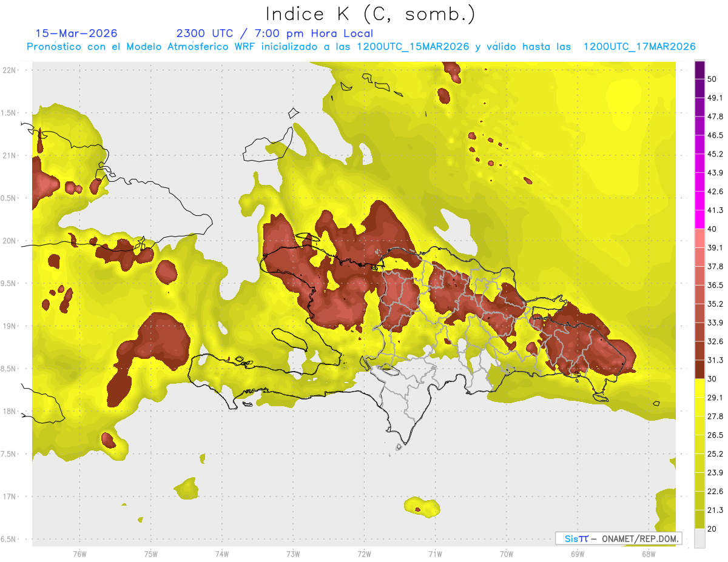Viewport: 728px width, 562px height.
Task: Click the colorbar value '29.1'
Action: point(715,397)
